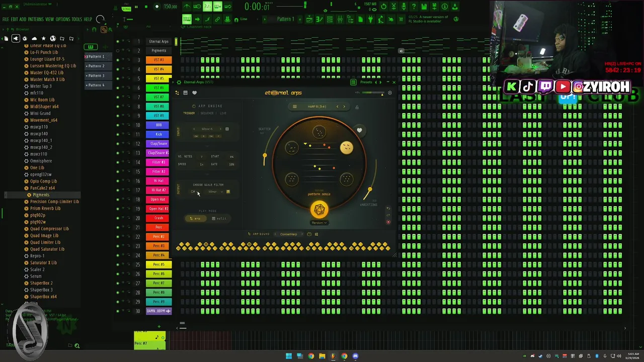Switch the PAT/SONG mode toggle

(x=126, y=7)
